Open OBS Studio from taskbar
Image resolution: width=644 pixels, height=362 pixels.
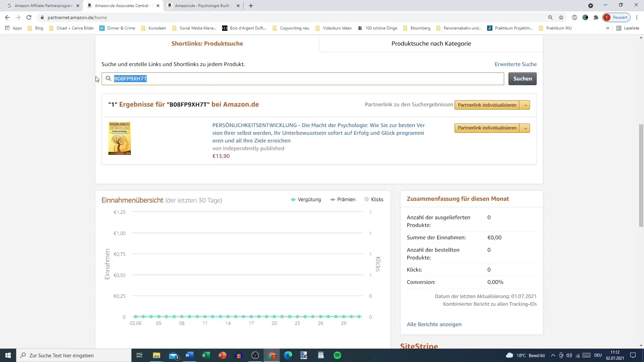255,355
